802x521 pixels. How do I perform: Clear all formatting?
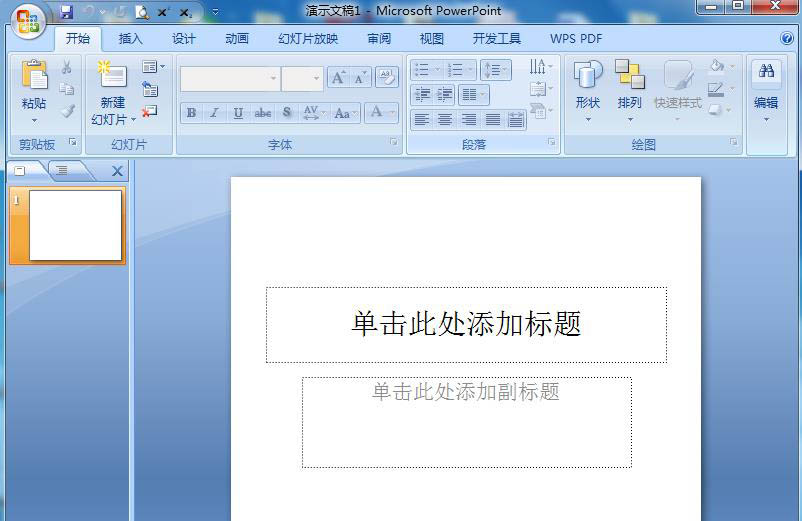pos(387,77)
